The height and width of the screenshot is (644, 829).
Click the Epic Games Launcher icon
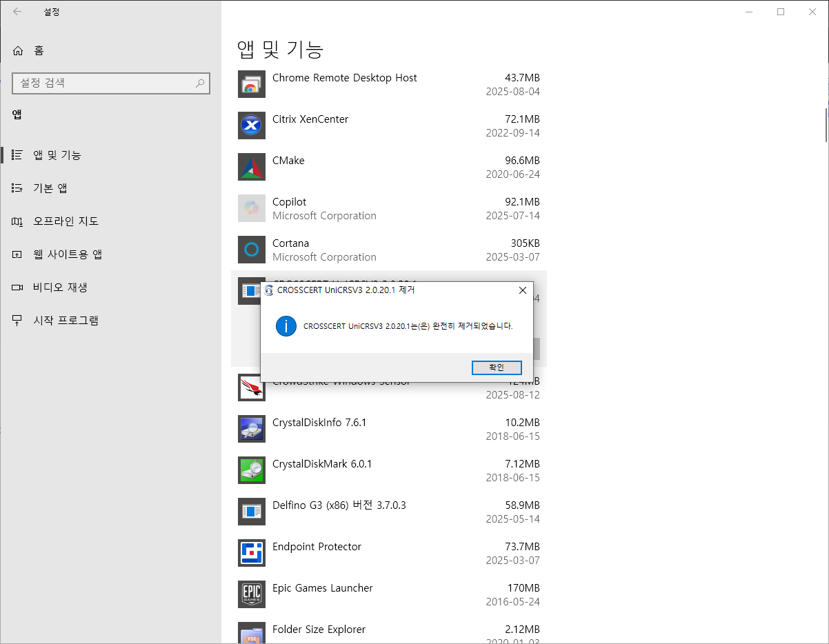pyautogui.click(x=251, y=594)
